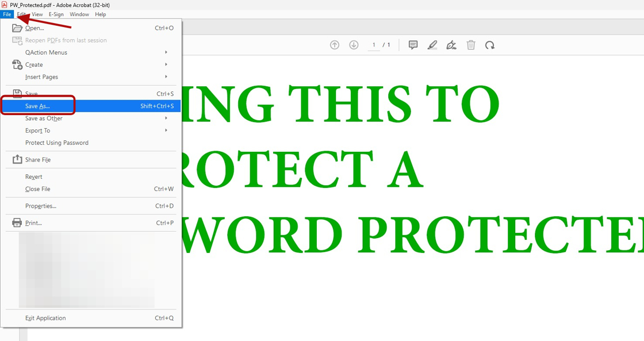Expand the QAction Menus submenu arrow
The height and width of the screenshot is (341, 644).
(166, 52)
